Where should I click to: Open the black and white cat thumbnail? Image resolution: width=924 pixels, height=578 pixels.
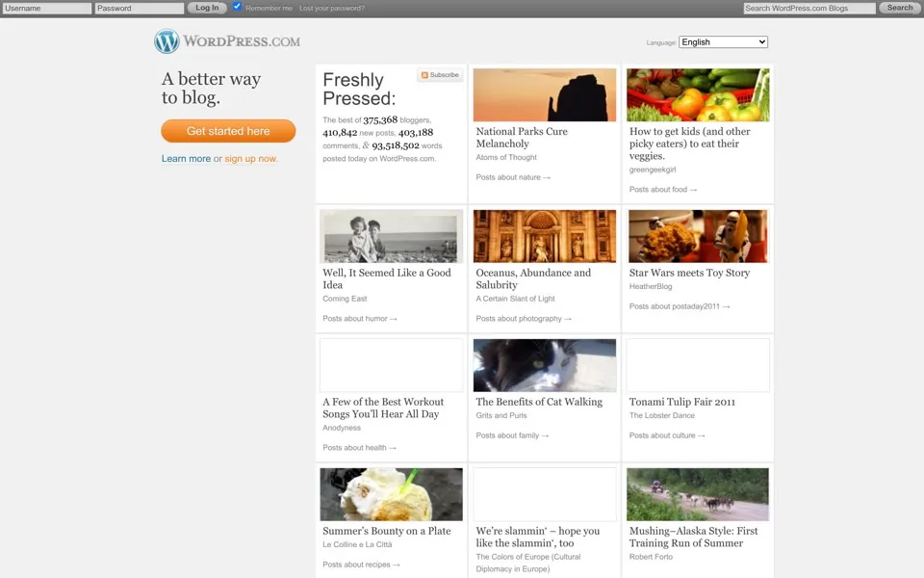click(545, 365)
